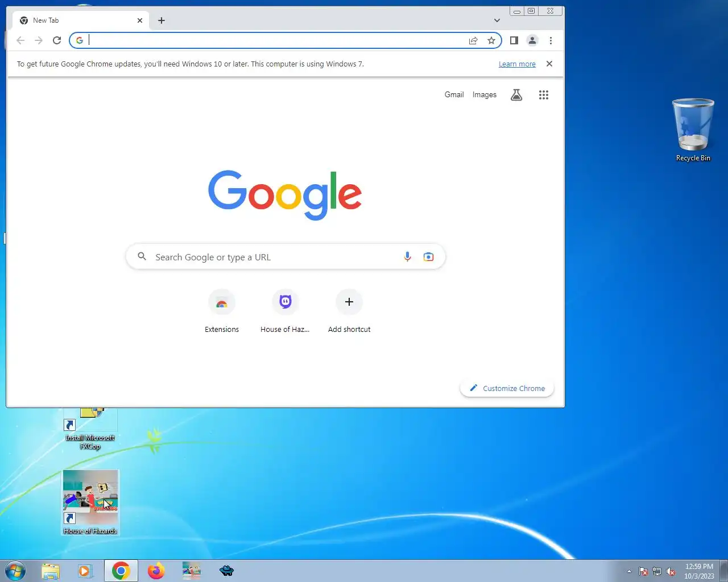
Task: Click Customize Chrome button
Action: [x=507, y=388]
